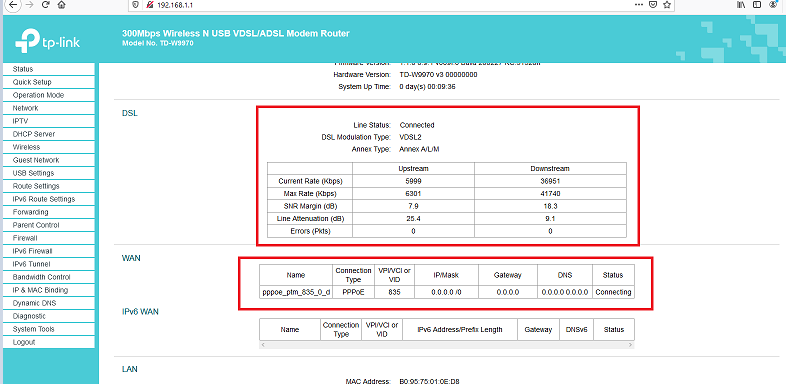Image resolution: width=786 pixels, height=384 pixels.
Task: Go back with the browser back arrow
Action: pyautogui.click(x=13, y=5)
